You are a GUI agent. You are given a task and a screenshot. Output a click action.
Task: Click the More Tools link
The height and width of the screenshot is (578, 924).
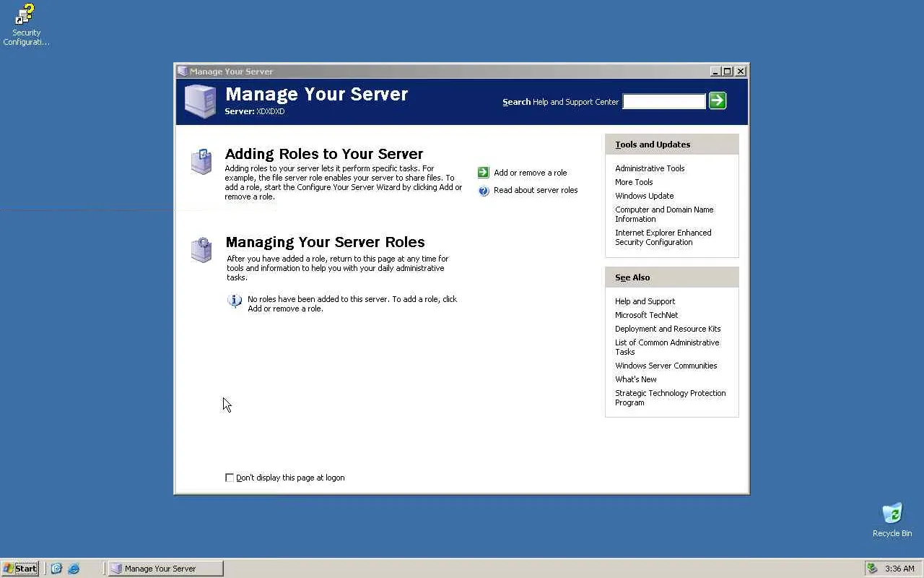[x=634, y=182]
